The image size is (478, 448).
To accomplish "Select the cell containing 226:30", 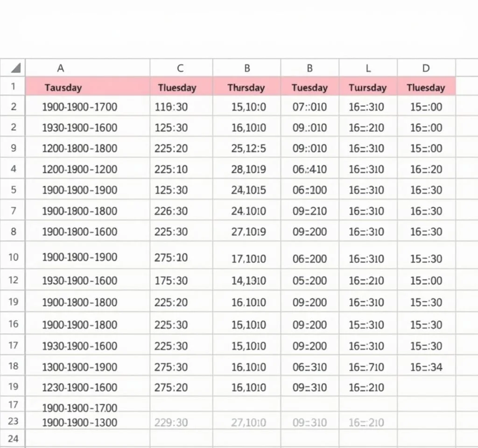I will point(171,211).
